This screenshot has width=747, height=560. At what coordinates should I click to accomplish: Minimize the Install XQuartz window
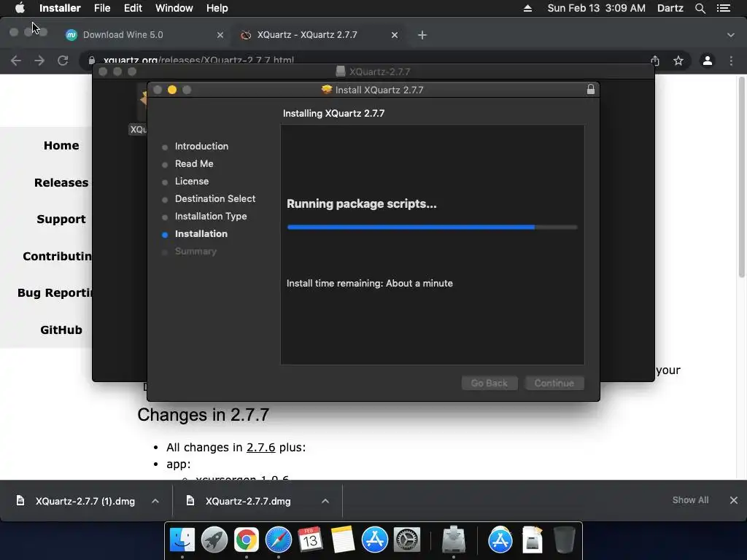click(172, 90)
